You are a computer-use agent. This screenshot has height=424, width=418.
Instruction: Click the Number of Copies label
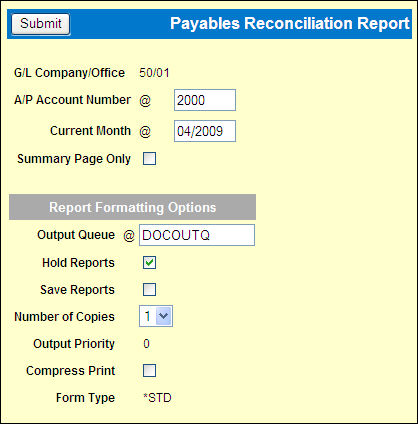click(x=64, y=317)
